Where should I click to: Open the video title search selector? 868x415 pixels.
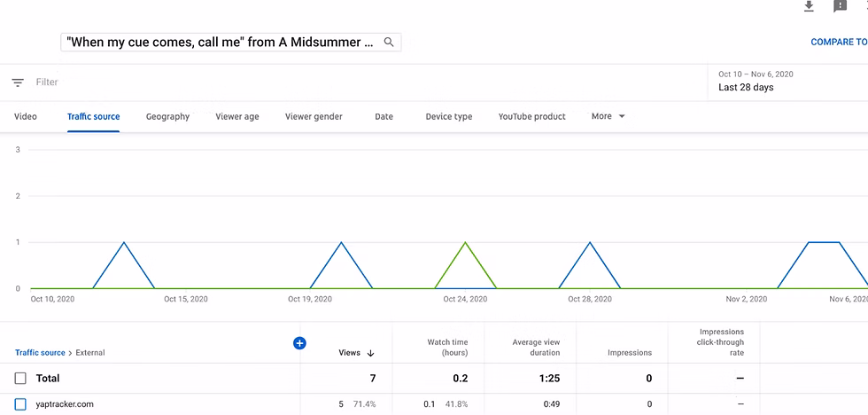point(220,42)
